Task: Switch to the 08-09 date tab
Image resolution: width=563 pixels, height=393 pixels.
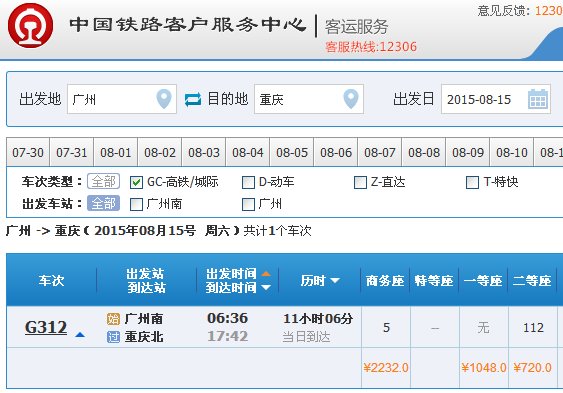Action: [468, 152]
